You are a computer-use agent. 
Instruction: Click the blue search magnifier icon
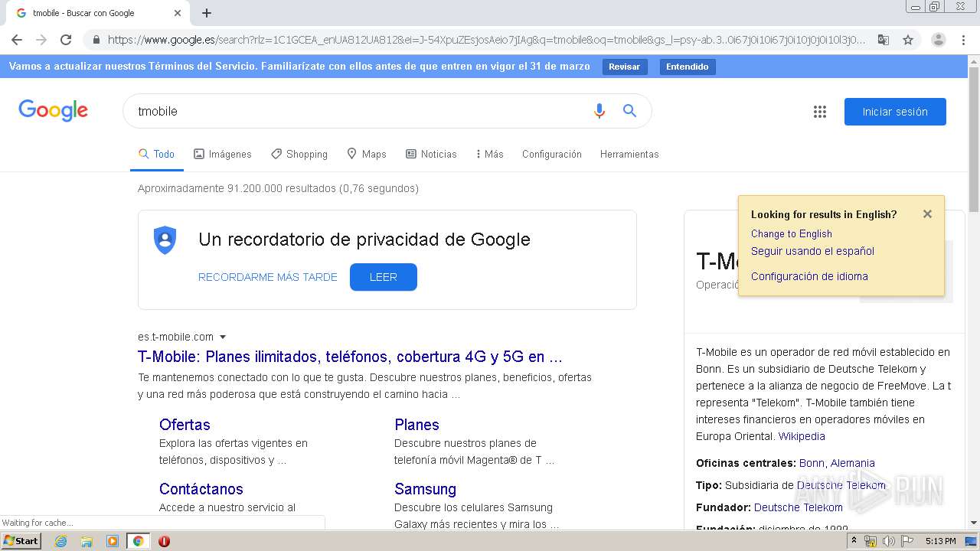(x=629, y=111)
